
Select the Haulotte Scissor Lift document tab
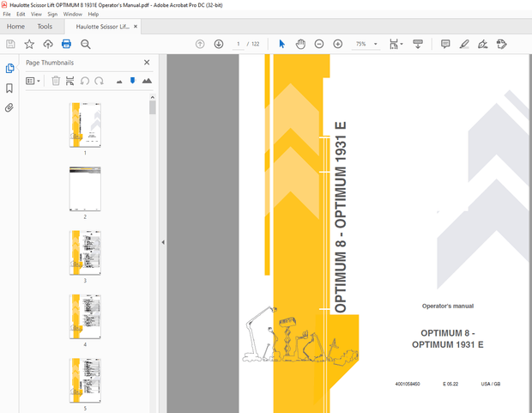(x=102, y=27)
